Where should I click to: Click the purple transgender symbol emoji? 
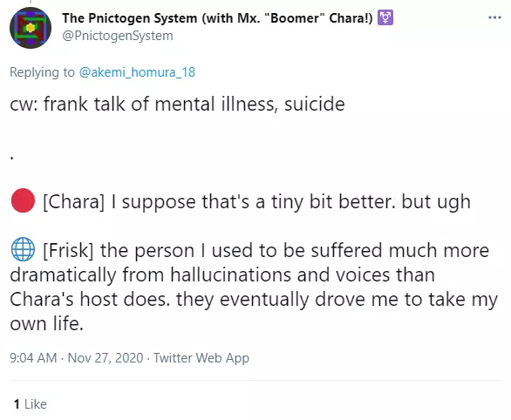click(x=385, y=17)
